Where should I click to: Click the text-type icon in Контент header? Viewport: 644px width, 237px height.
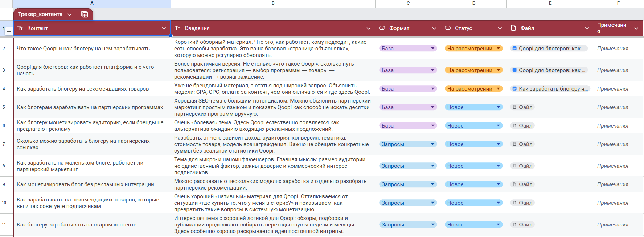(20, 28)
